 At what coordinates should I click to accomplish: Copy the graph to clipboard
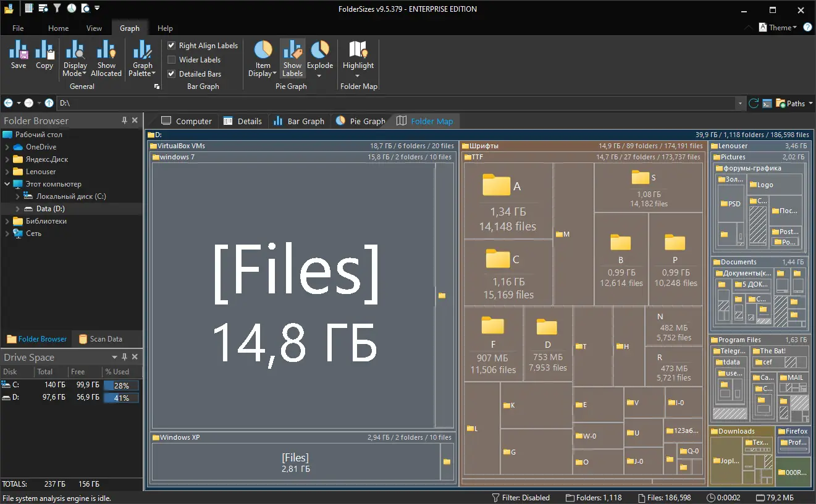click(x=44, y=54)
